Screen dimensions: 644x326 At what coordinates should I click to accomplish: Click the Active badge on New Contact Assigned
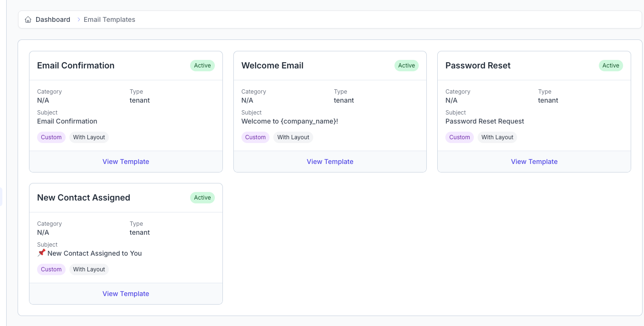point(202,198)
